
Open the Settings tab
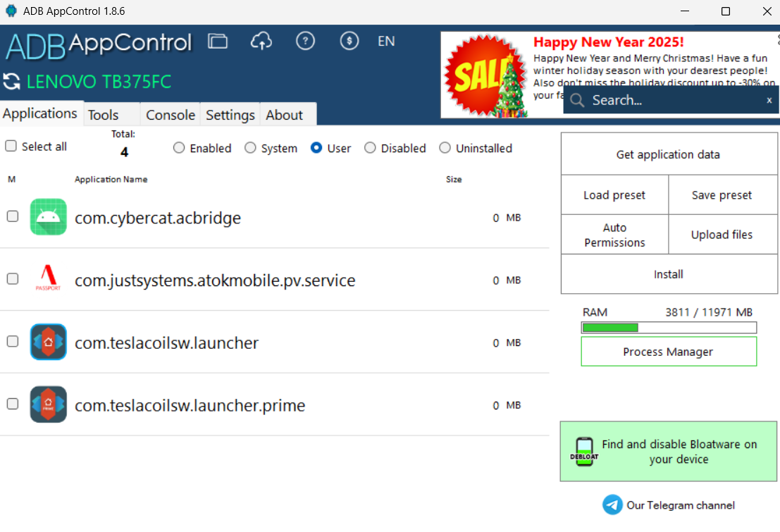point(230,114)
